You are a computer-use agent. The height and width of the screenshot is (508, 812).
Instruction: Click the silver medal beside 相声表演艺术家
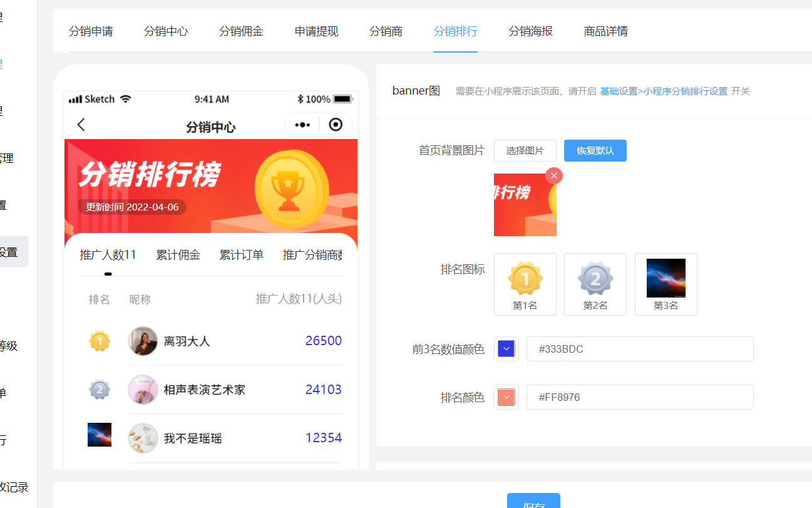[x=100, y=390]
